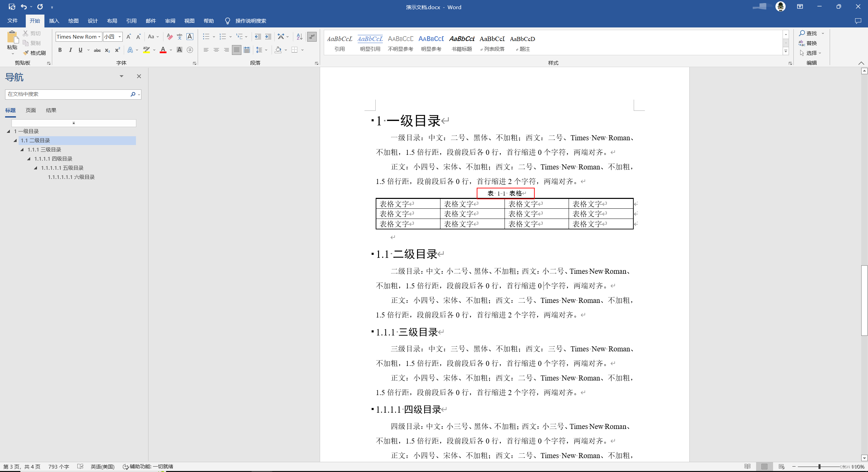This screenshot has width=868, height=472.
Task: Switch to the 页面 tab in Navigation
Action: pos(31,110)
